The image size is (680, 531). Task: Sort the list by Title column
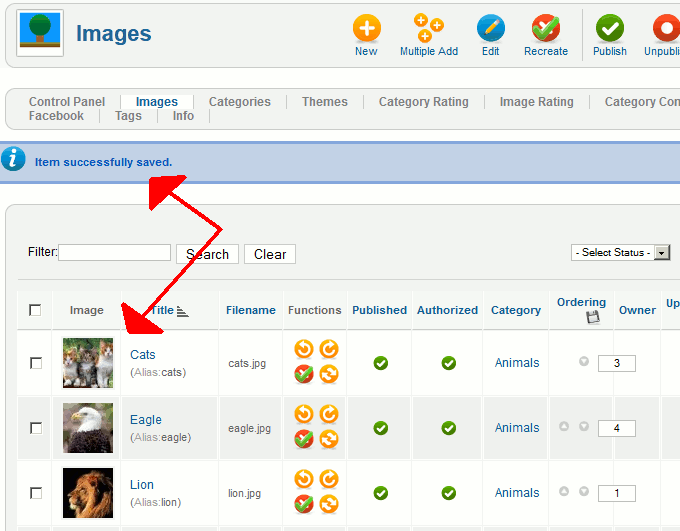click(x=162, y=310)
